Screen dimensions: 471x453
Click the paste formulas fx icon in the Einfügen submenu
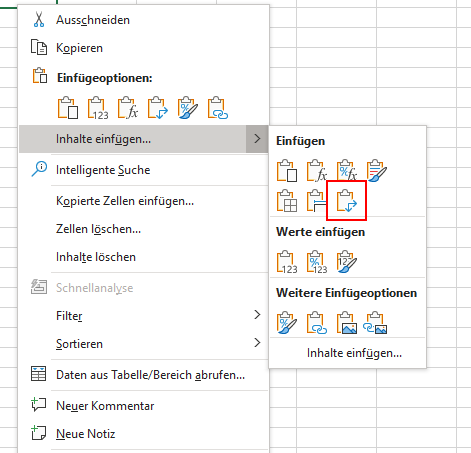pyautogui.click(x=317, y=171)
